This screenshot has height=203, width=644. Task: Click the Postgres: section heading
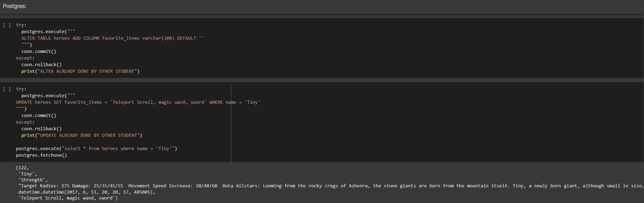tap(15, 6)
